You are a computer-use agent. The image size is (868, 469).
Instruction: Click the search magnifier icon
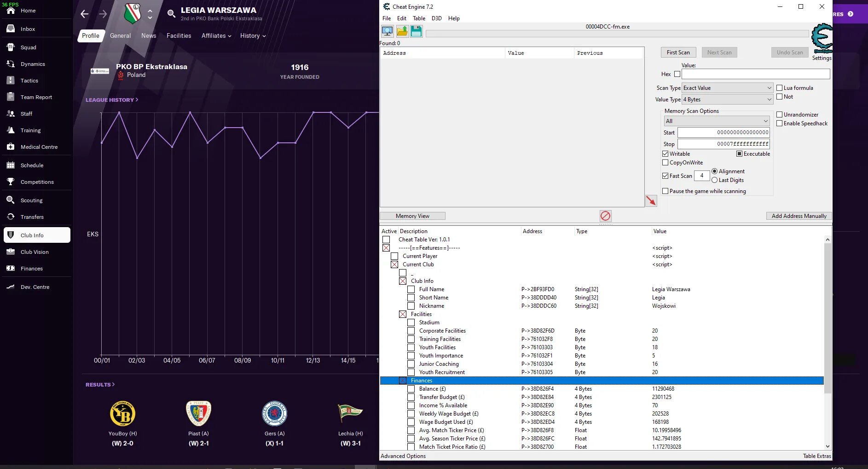tap(171, 14)
